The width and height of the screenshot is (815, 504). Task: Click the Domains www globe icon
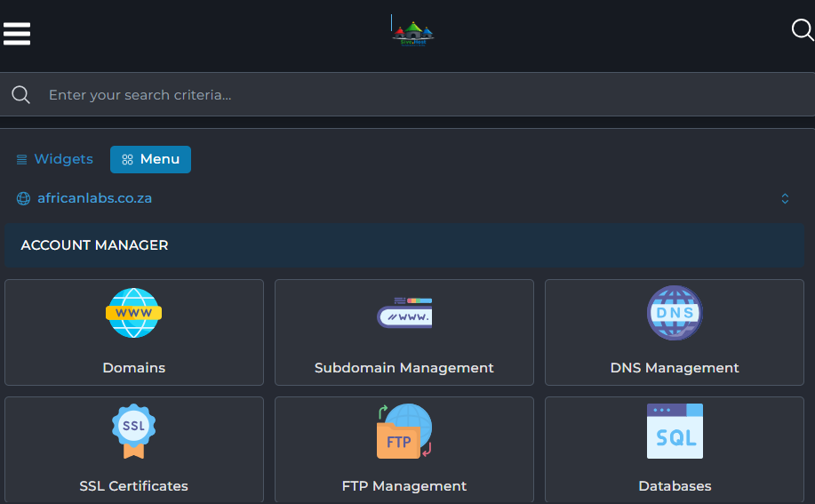[x=133, y=313]
